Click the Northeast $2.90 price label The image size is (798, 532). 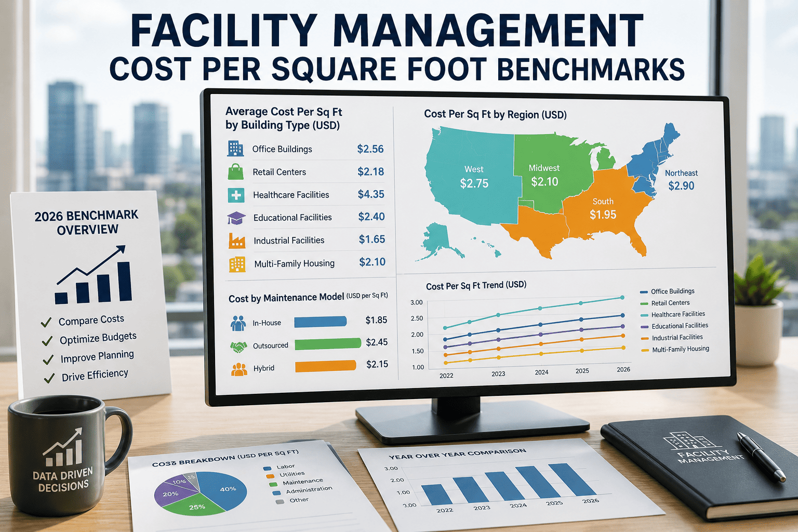coord(681,186)
